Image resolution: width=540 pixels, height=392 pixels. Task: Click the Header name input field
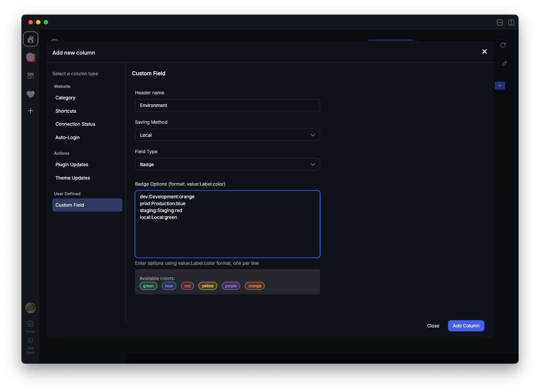point(227,105)
